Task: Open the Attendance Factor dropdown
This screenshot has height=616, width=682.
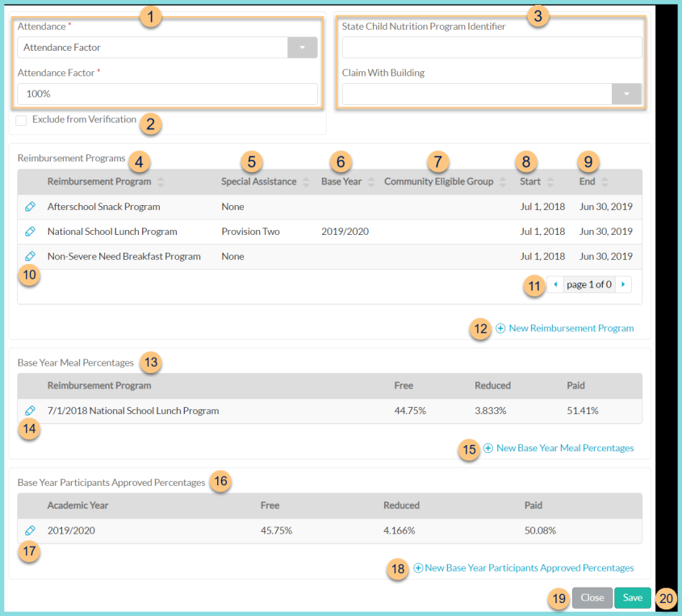Action: [302, 47]
